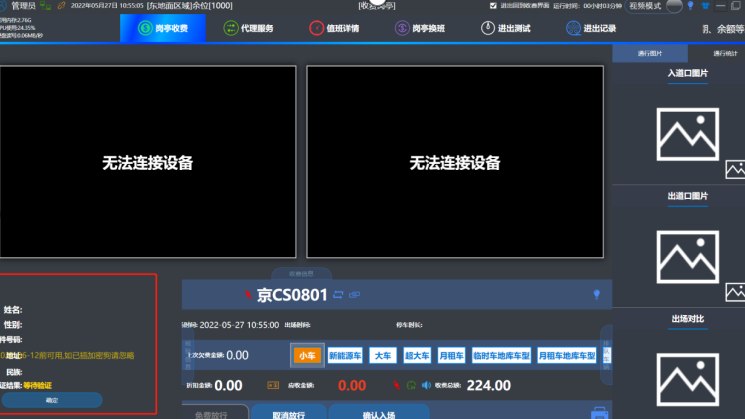Screen dimensions: 745x419
Task: Click the plate number 京CS0801
Action: pos(292,295)
